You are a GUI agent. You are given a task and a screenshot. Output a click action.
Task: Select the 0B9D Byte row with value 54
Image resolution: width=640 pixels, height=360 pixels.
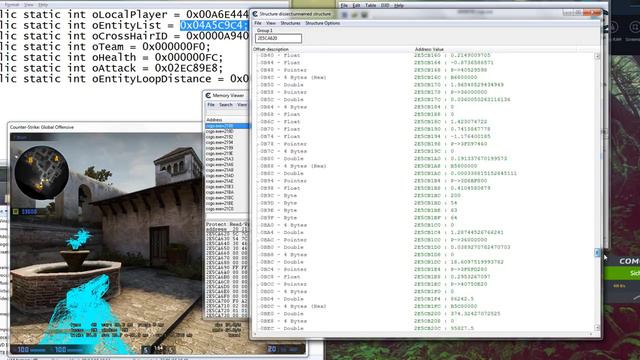pyautogui.click(x=424, y=203)
